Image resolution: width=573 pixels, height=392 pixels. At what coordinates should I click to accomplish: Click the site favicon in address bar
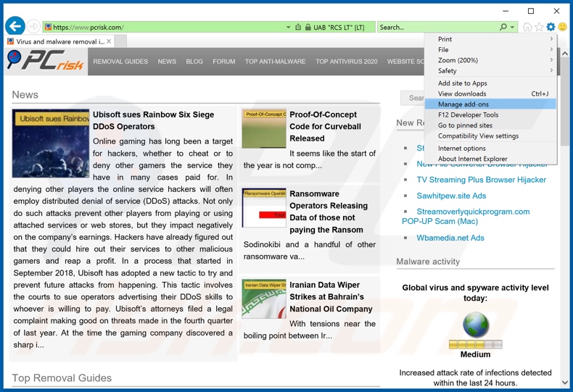pos(48,27)
